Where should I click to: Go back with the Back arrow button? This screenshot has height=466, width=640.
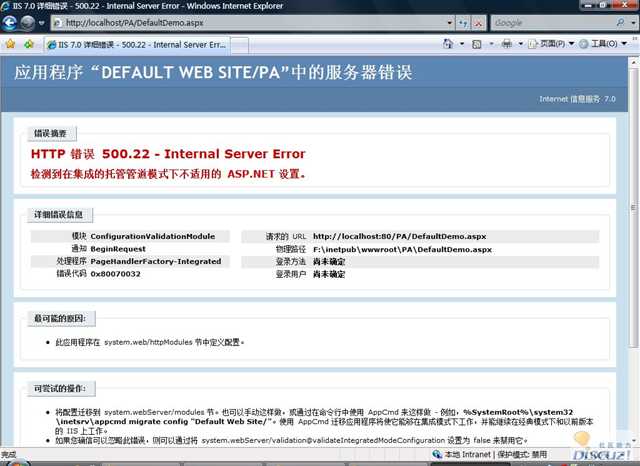pos(9,23)
